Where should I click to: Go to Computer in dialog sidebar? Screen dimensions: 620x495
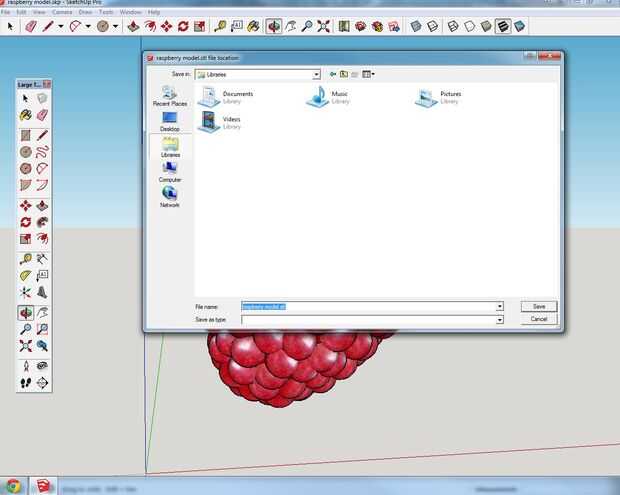click(170, 172)
